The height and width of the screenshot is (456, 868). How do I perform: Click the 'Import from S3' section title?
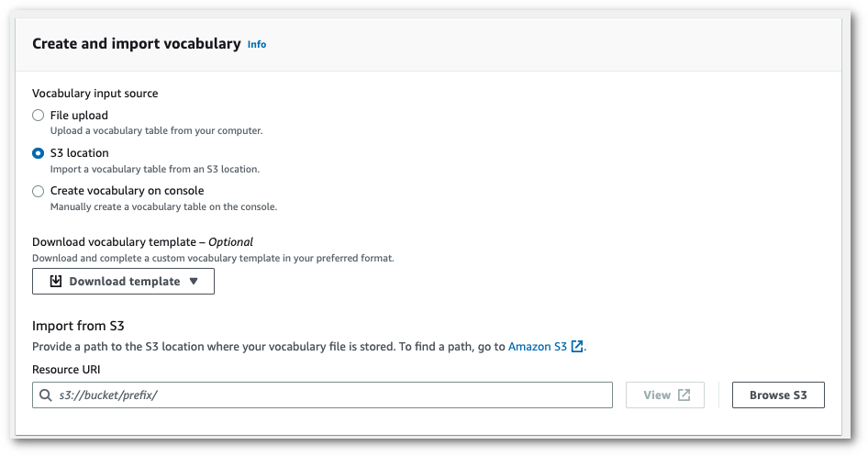(x=78, y=326)
